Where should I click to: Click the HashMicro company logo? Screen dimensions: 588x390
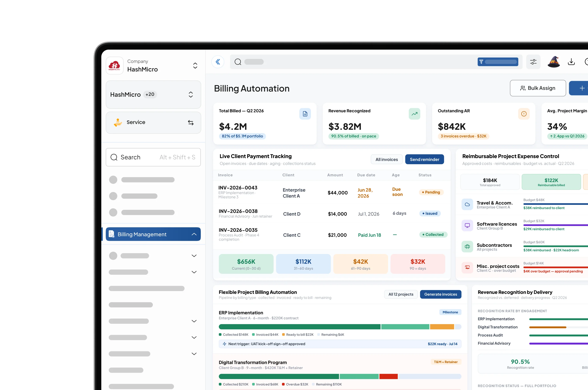coord(115,65)
